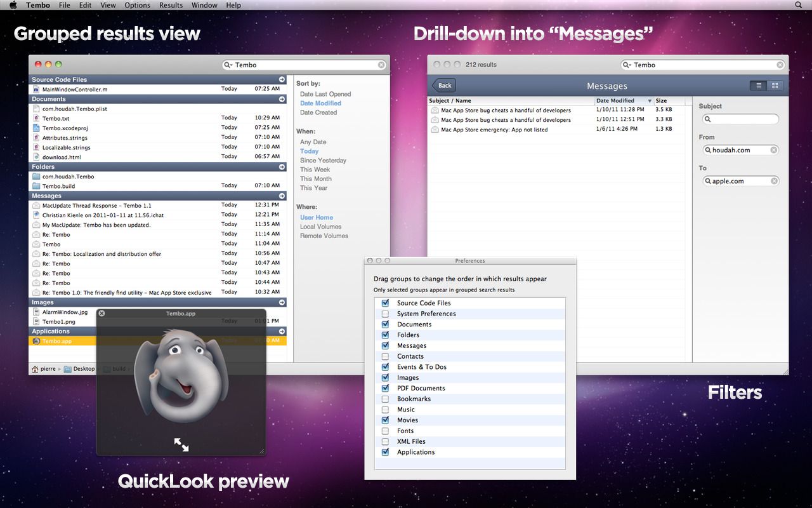Switch to list view in Messages window
This screenshot has width=812, height=508.
(x=758, y=86)
